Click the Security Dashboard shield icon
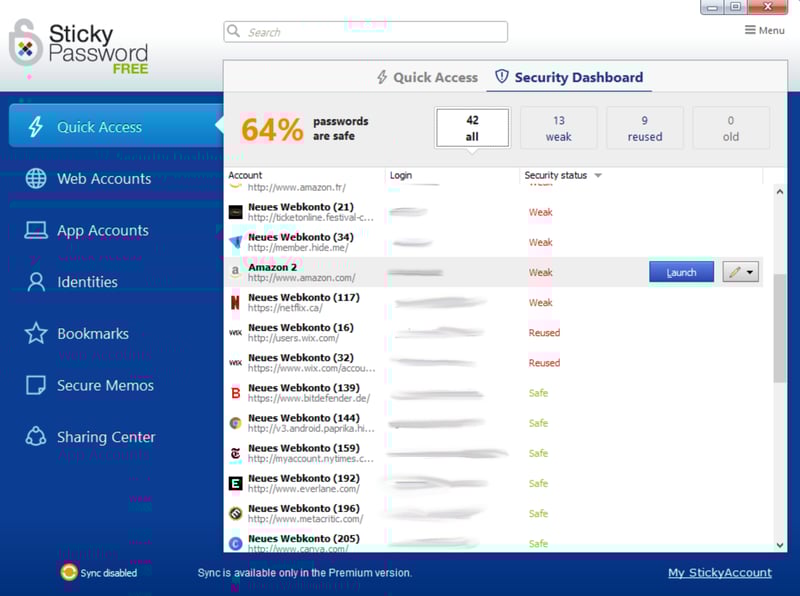 coord(502,77)
